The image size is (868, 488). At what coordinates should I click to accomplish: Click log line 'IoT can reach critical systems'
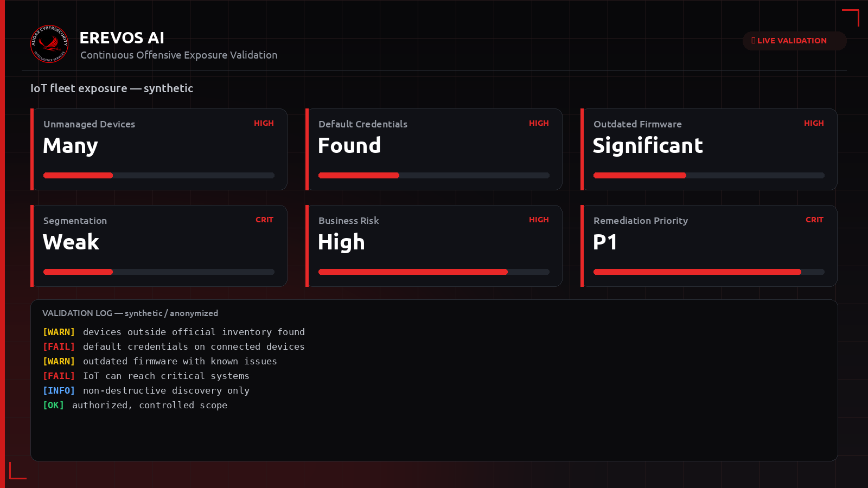coord(166,376)
